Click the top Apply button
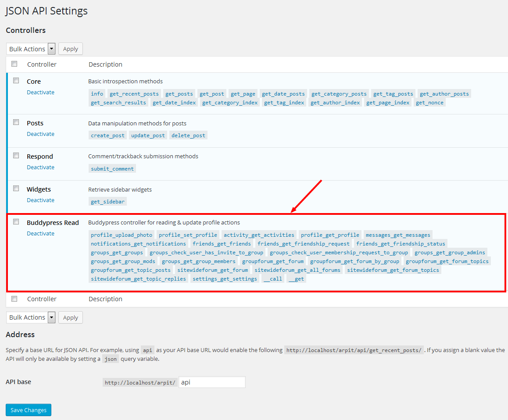This screenshot has width=508, height=420. click(71, 49)
